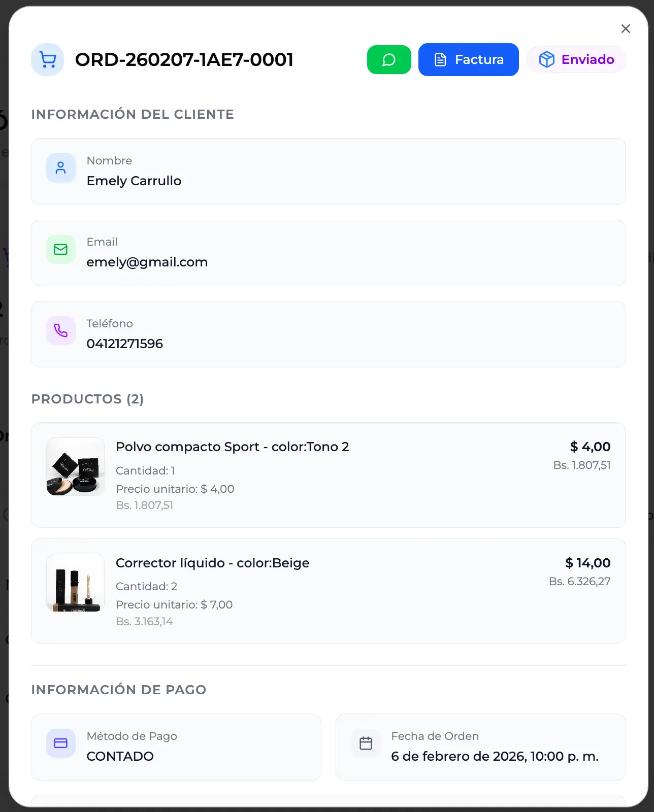The width and height of the screenshot is (654, 812).
Task: Close the order details dialog
Action: click(626, 29)
